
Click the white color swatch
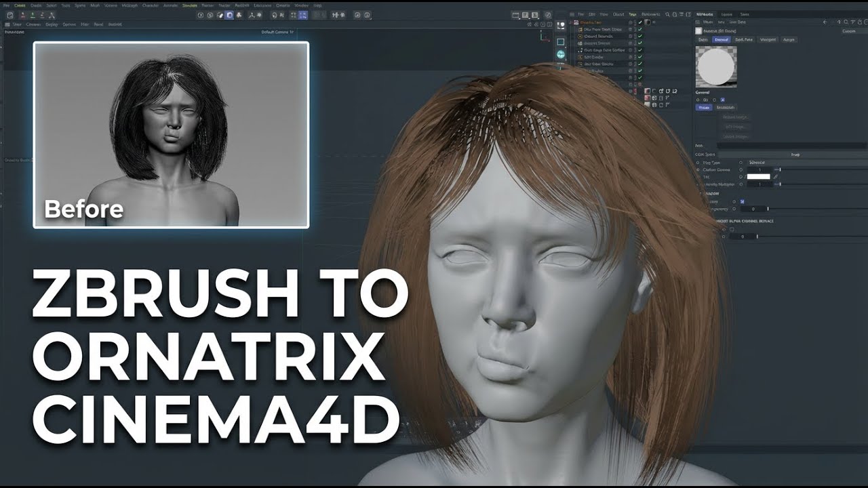click(x=758, y=177)
